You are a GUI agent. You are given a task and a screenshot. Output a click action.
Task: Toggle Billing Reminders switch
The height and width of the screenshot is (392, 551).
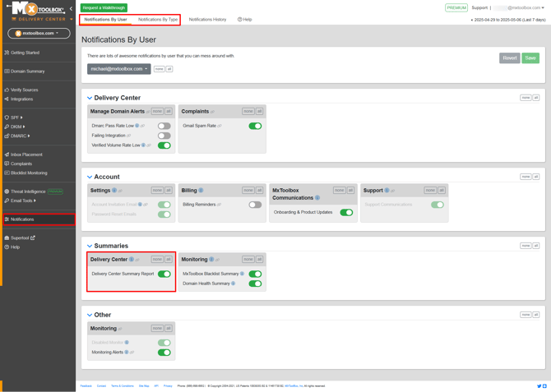click(x=255, y=205)
